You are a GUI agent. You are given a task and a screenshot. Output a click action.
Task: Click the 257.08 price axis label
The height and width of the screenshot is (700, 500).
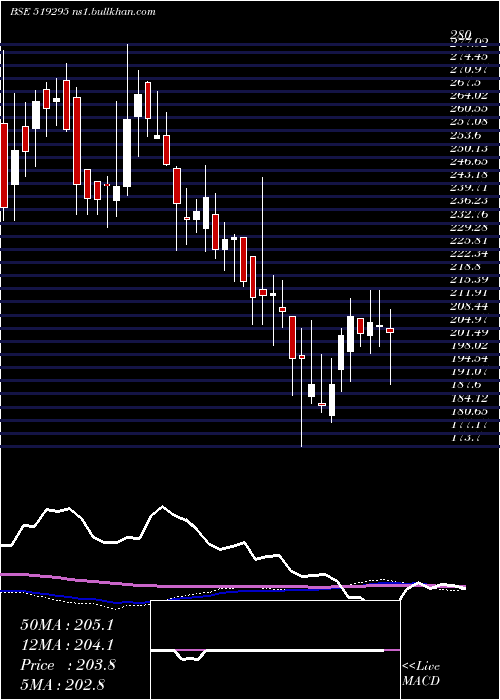click(469, 122)
